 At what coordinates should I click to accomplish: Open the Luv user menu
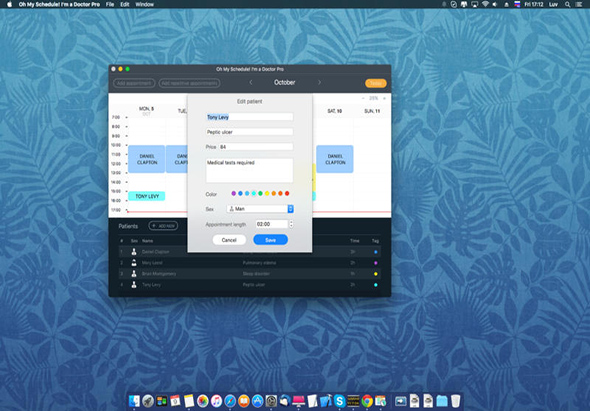coord(553,5)
